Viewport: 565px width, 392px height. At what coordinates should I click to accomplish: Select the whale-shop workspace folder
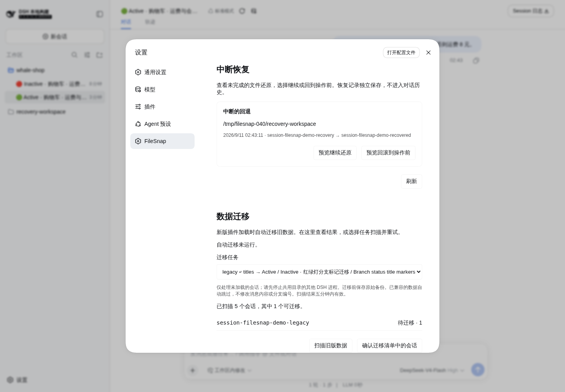click(55, 70)
